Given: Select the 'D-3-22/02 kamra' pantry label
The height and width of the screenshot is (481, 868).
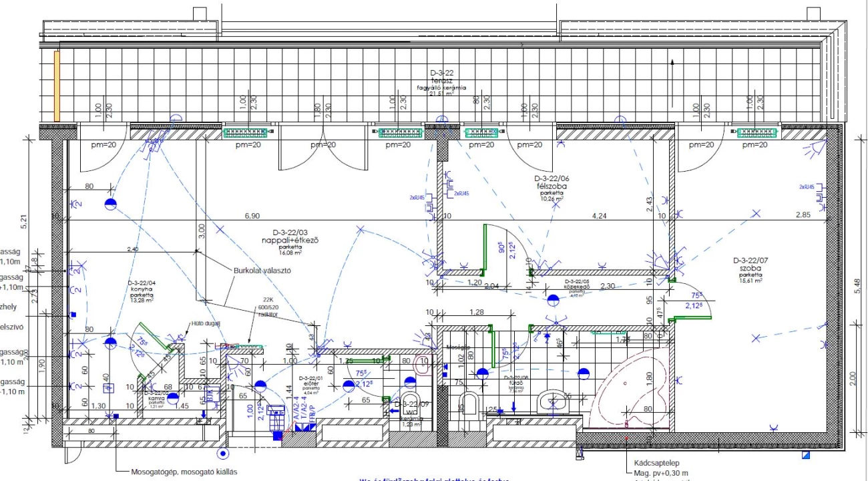Looking at the screenshot, I should [x=157, y=395].
